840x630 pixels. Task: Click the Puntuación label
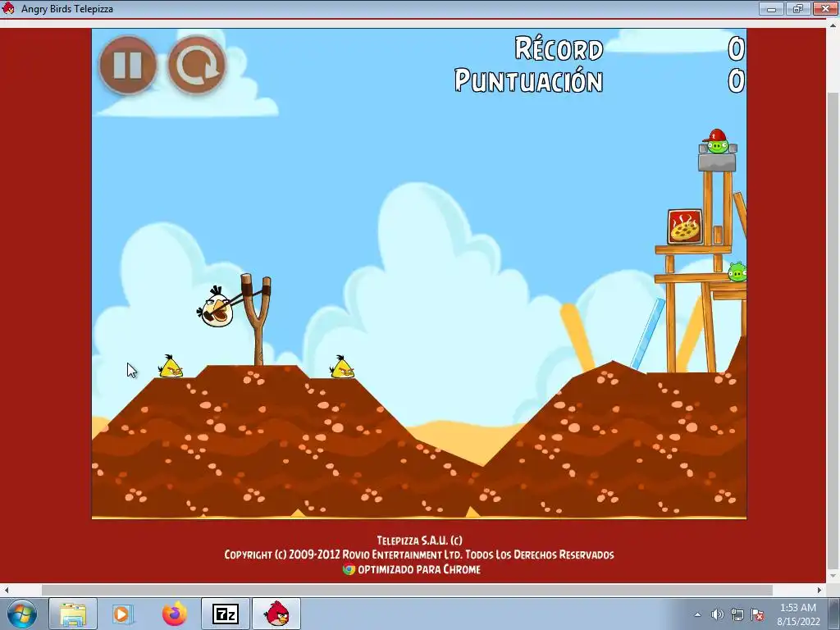529,81
